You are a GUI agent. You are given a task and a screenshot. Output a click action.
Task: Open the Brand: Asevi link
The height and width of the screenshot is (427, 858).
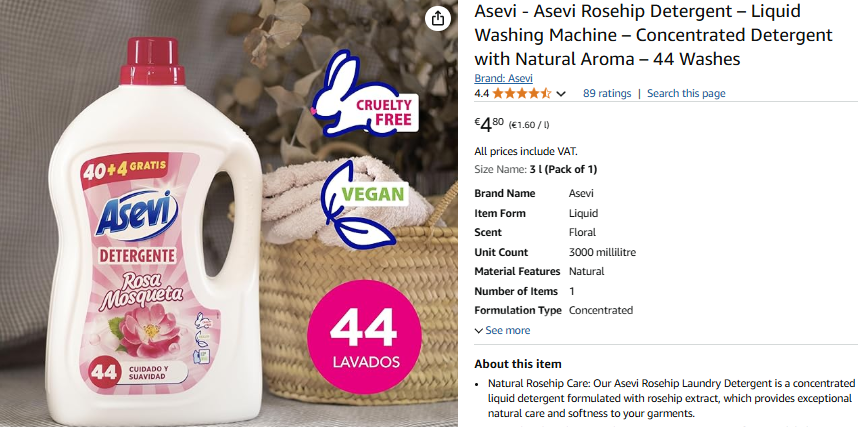coord(503,78)
